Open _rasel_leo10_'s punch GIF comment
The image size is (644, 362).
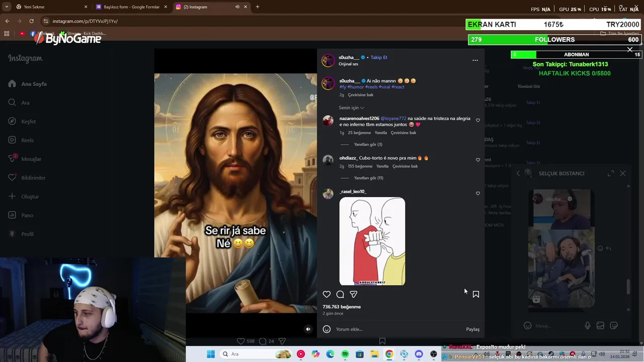pyautogui.click(x=372, y=241)
